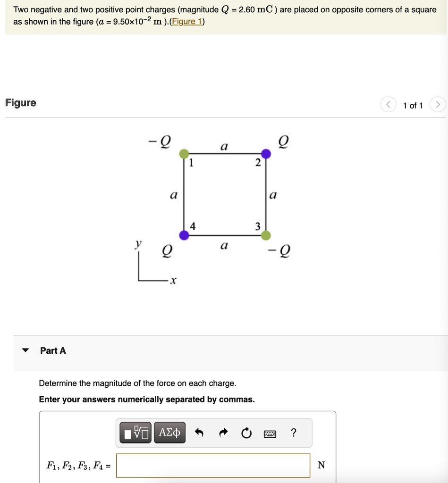The width and height of the screenshot is (448, 483).
Task: Go to the previous figure with the left chevron
Action: point(388,104)
